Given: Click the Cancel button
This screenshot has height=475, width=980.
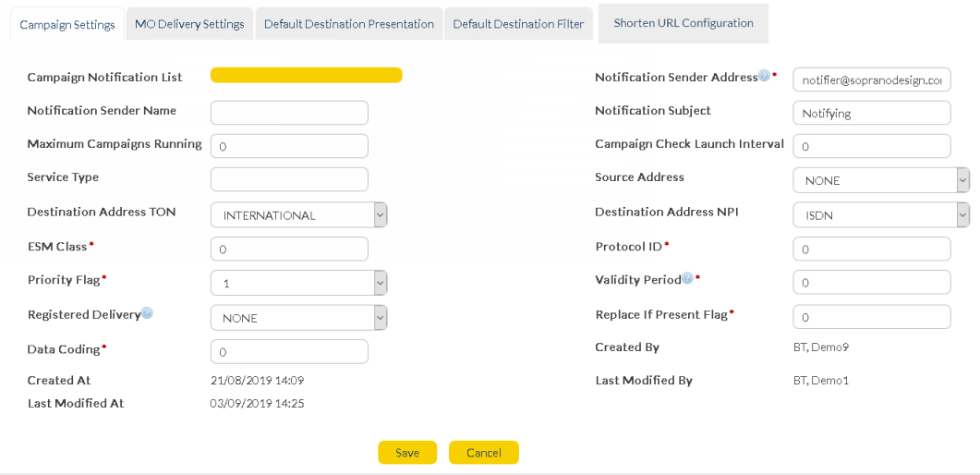Looking at the screenshot, I should [483, 453].
